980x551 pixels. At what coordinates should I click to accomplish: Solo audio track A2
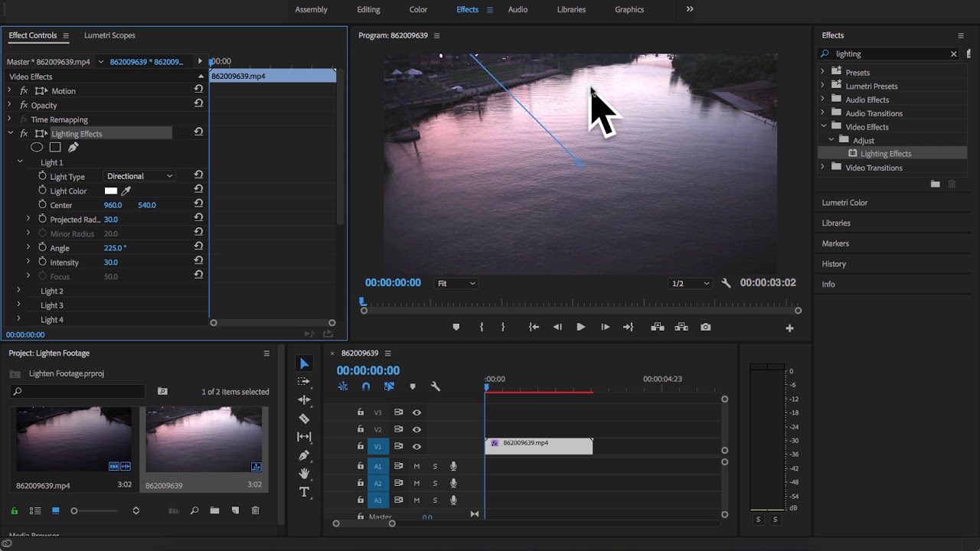(x=435, y=483)
